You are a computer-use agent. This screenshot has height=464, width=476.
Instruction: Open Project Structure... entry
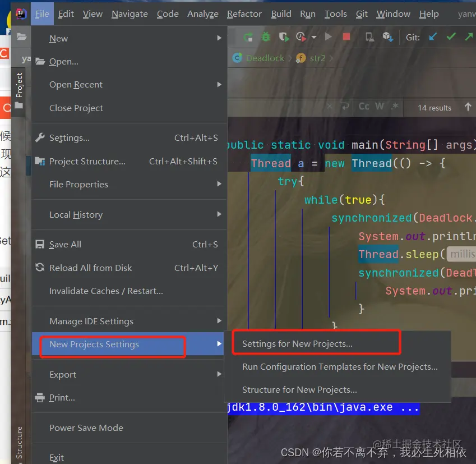point(130,162)
